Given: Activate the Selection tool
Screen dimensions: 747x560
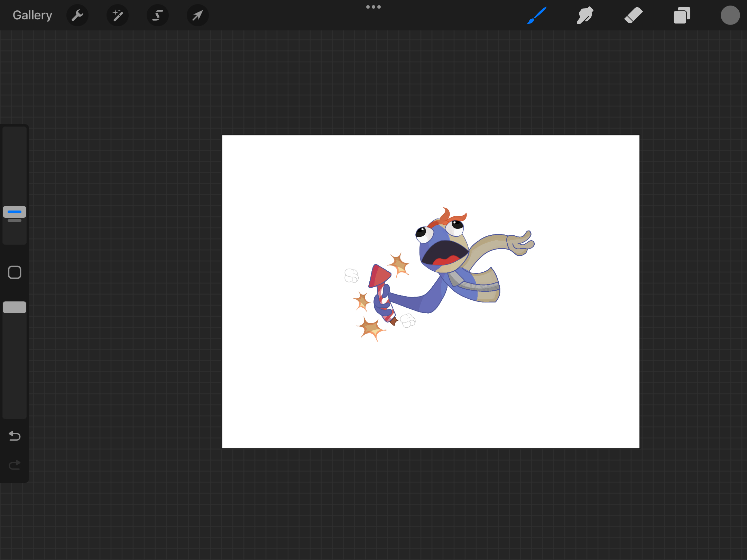Looking at the screenshot, I should [x=158, y=15].
